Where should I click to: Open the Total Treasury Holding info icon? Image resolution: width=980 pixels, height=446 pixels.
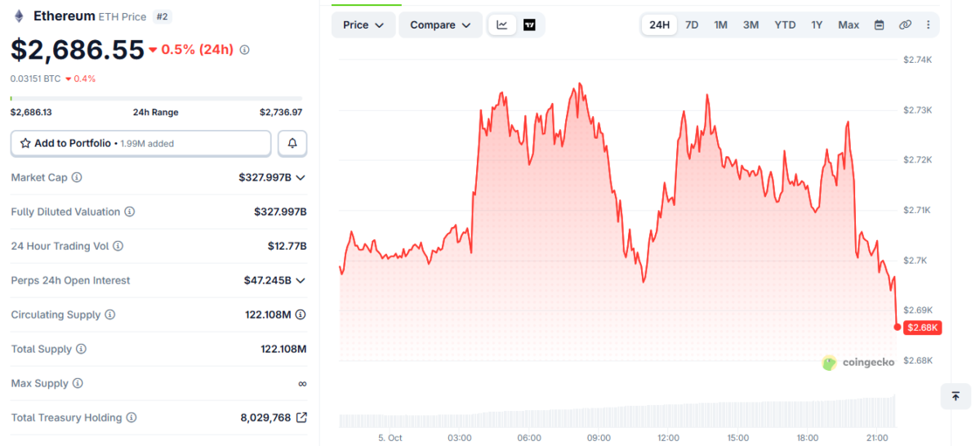click(x=131, y=417)
